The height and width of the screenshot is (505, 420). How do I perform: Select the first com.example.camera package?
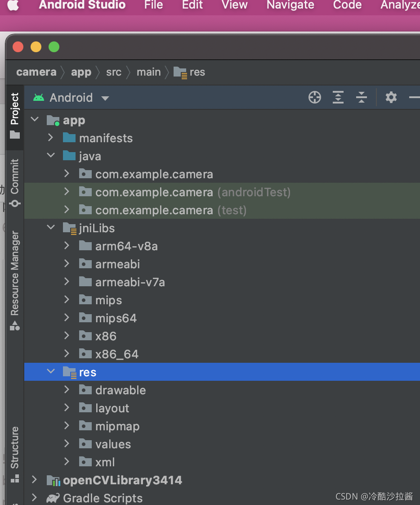(x=222, y=174)
